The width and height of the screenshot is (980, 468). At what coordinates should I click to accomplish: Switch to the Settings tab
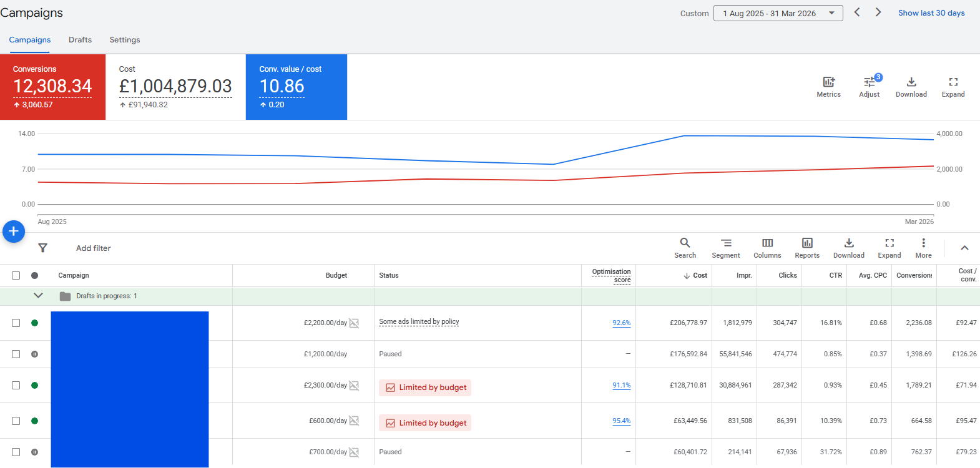tap(125, 40)
